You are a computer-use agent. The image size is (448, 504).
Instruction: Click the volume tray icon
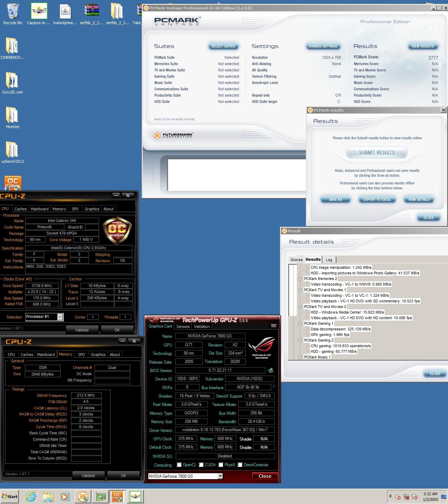click(x=398, y=497)
